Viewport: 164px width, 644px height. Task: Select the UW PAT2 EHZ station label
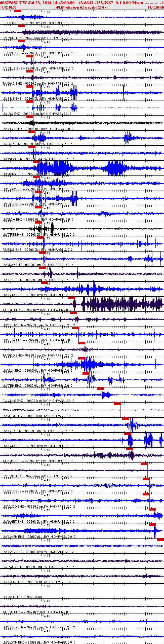tap(38, 552)
